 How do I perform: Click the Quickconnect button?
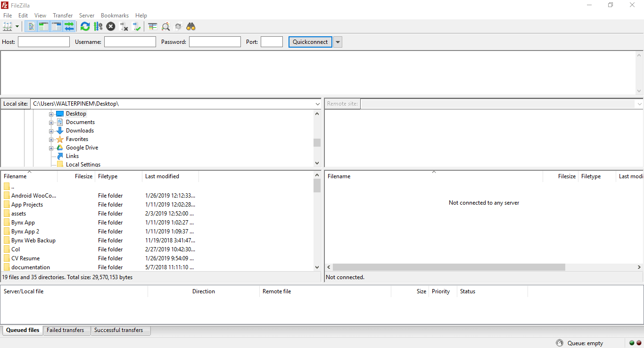click(310, 42)
